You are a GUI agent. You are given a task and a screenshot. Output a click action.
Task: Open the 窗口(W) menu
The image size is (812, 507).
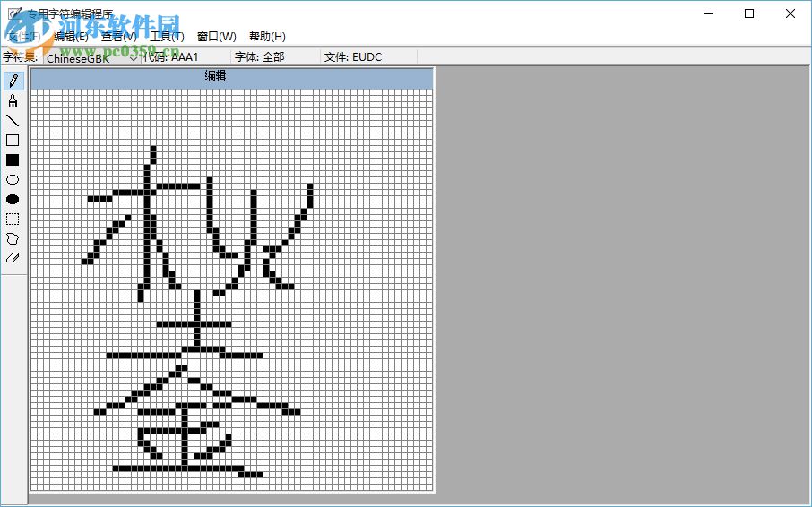coord(217,36)
